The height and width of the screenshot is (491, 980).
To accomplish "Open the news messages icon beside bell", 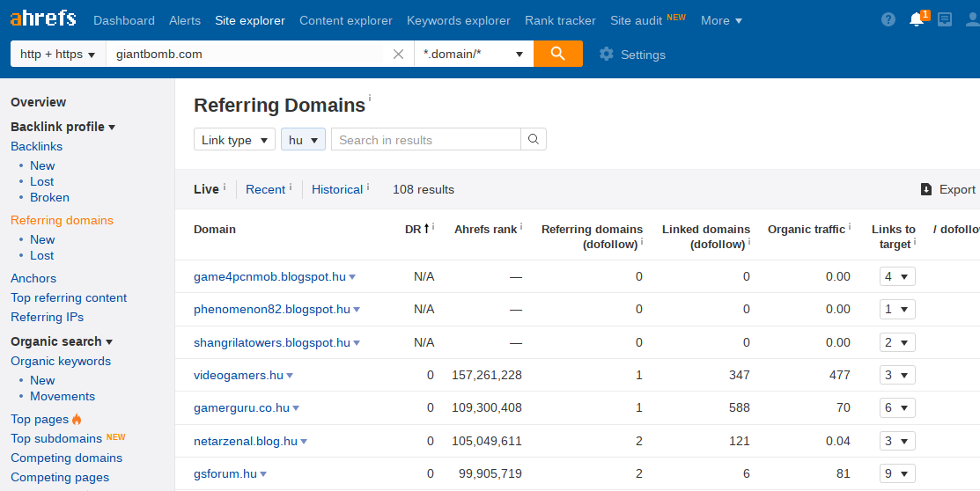I will (x=945, y=20).
